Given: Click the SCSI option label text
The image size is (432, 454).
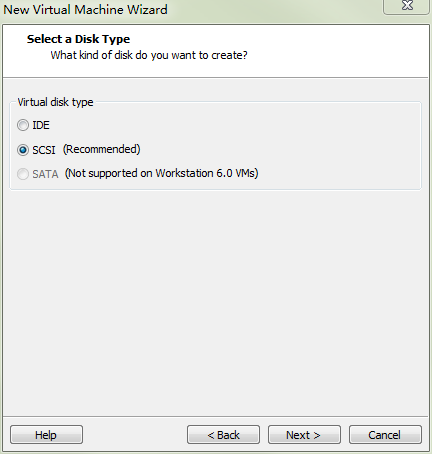Looking at the screenshot, I should point(44,150).
